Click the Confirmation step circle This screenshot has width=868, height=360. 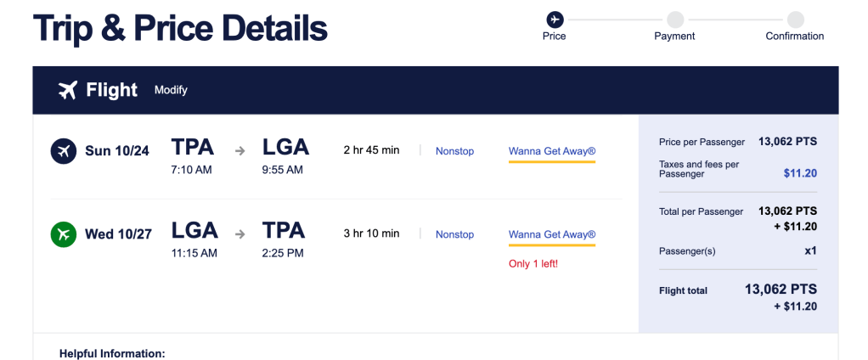point(795,19)
